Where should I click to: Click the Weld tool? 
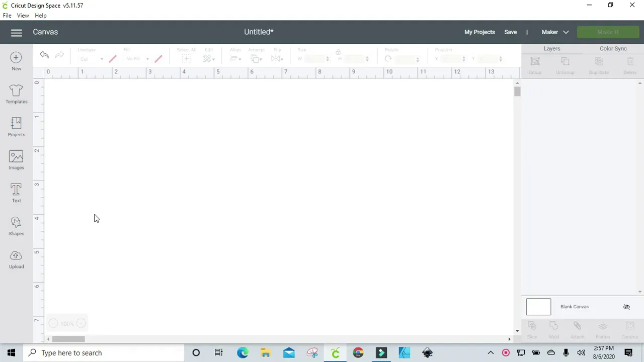tap(553, 330)
